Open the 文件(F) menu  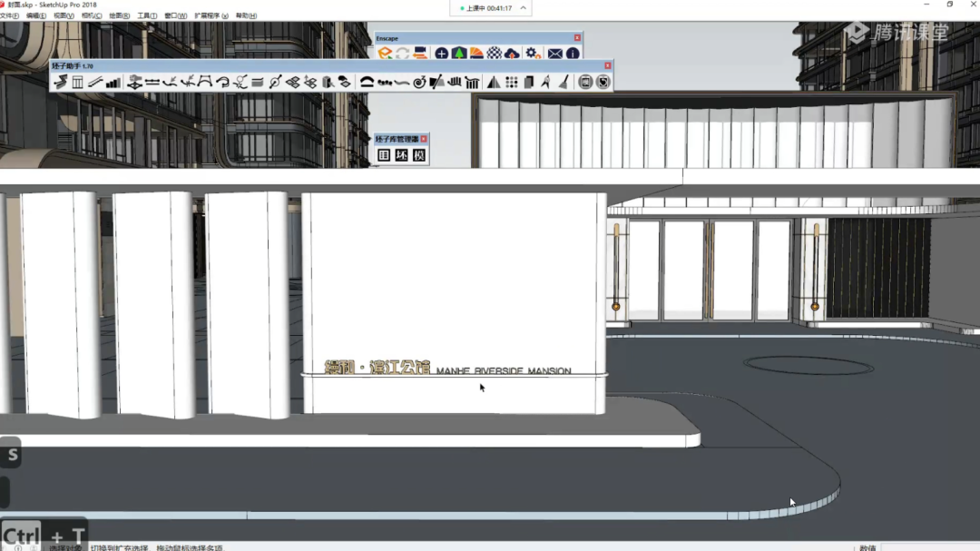(x=9, y=15)
